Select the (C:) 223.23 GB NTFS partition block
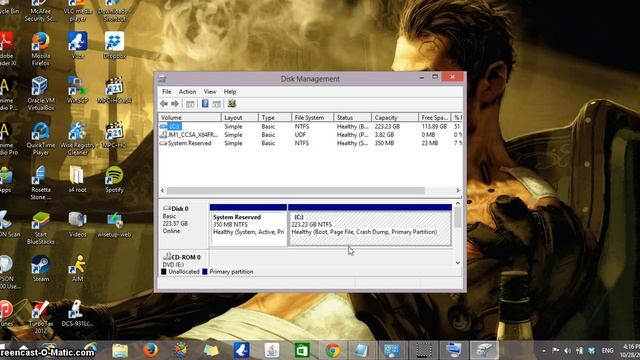 tap(370, 225)
